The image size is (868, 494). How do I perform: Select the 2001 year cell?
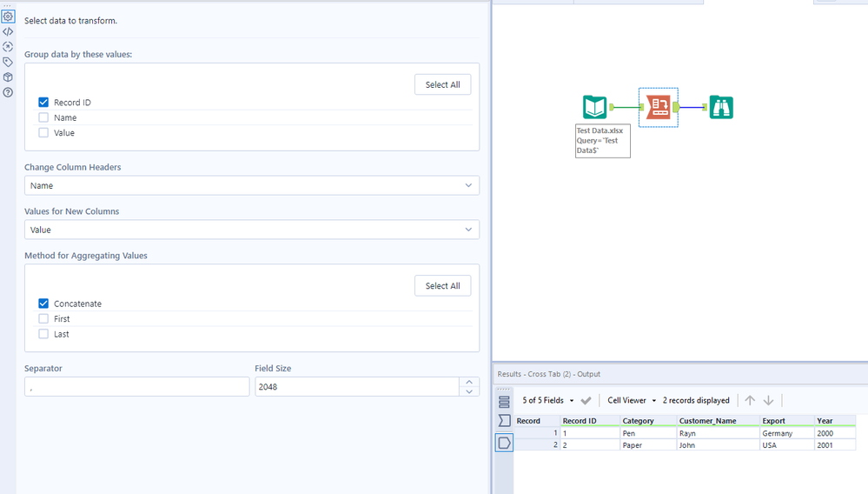pos(835,444)
